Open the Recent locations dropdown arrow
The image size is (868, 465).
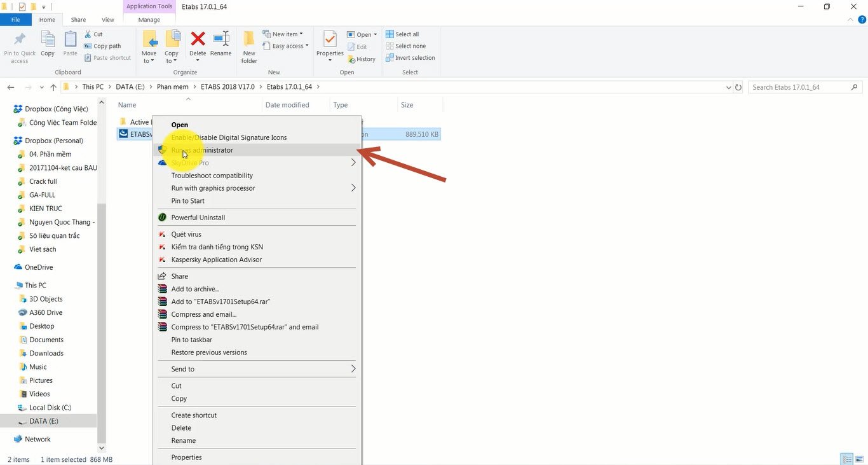click(x=42, y=87)
